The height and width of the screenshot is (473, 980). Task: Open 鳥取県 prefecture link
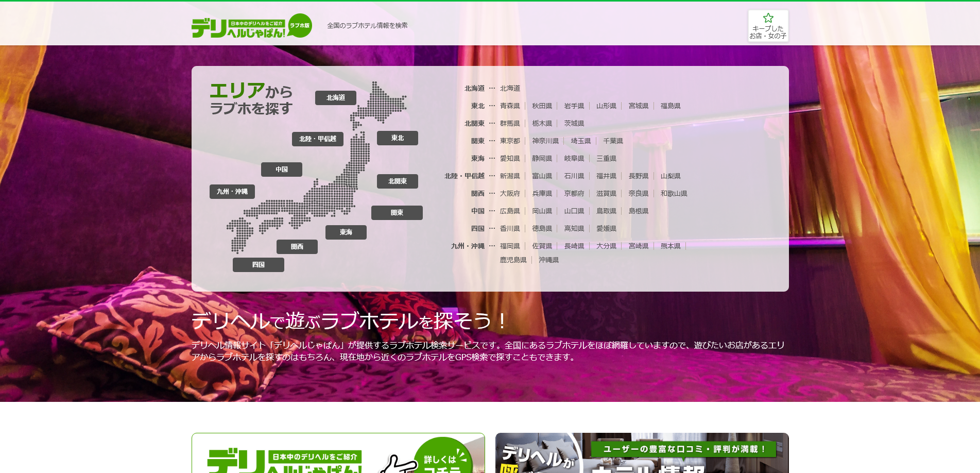(x=606, y=211)
